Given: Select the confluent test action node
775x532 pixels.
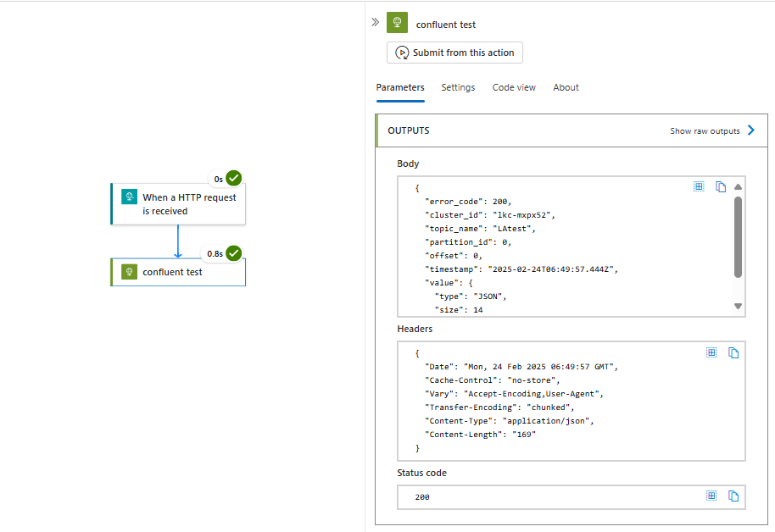Looking at the screenshot, I should tap(178, 272).
